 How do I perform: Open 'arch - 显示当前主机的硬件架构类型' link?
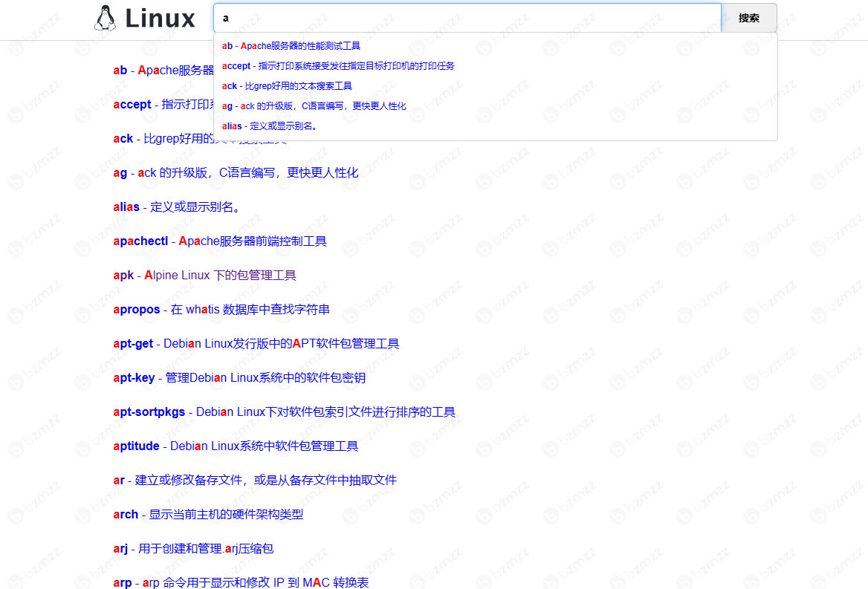pos(208,514)
